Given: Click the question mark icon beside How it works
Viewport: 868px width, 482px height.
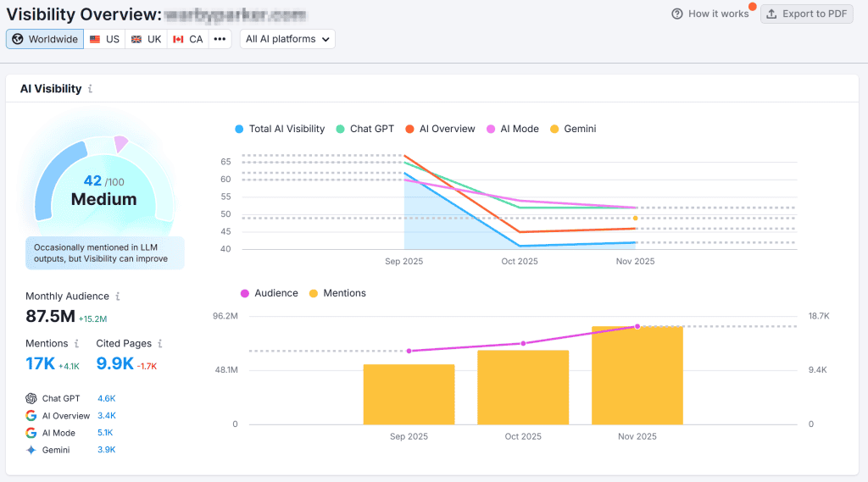Looking at the screenshot, I should [x=677, y=14].
